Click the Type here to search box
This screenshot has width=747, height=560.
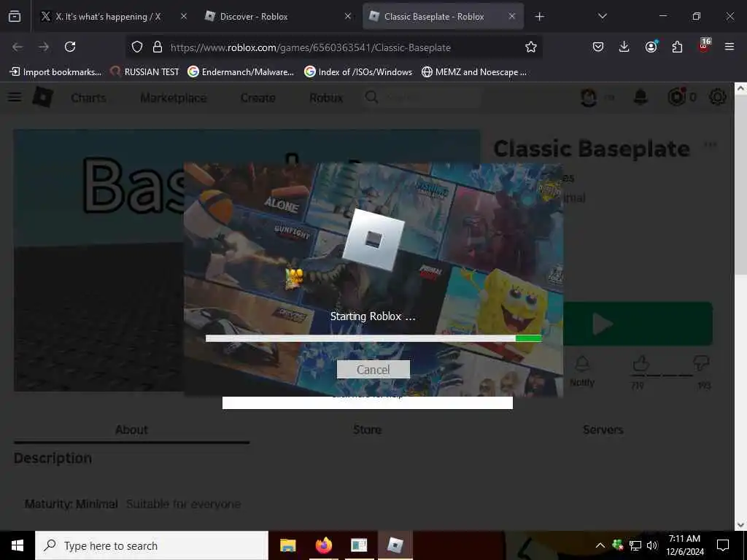pyautogui.click(x=152, y=545)
